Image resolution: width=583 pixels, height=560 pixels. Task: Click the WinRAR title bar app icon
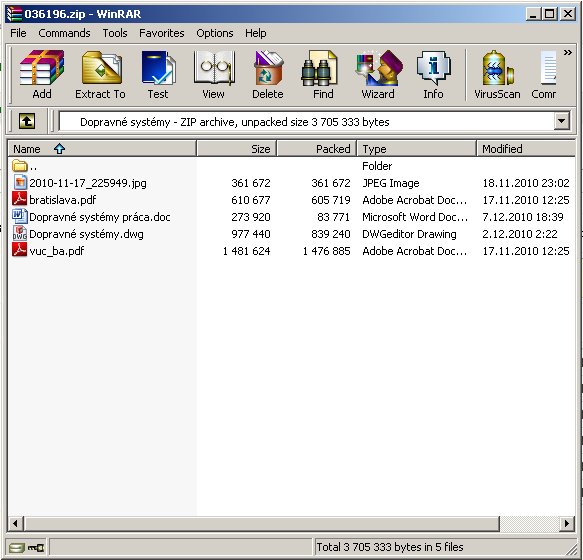point(15,14)
